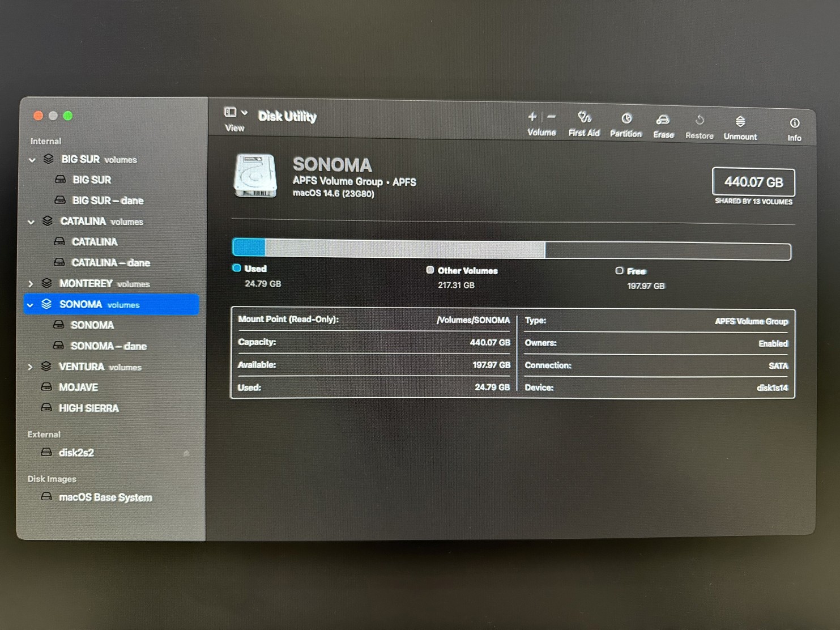Click the SATA connection value
The width and height of the screenshot is (840, 630).
pyautogui.click(x=778, y=366)
